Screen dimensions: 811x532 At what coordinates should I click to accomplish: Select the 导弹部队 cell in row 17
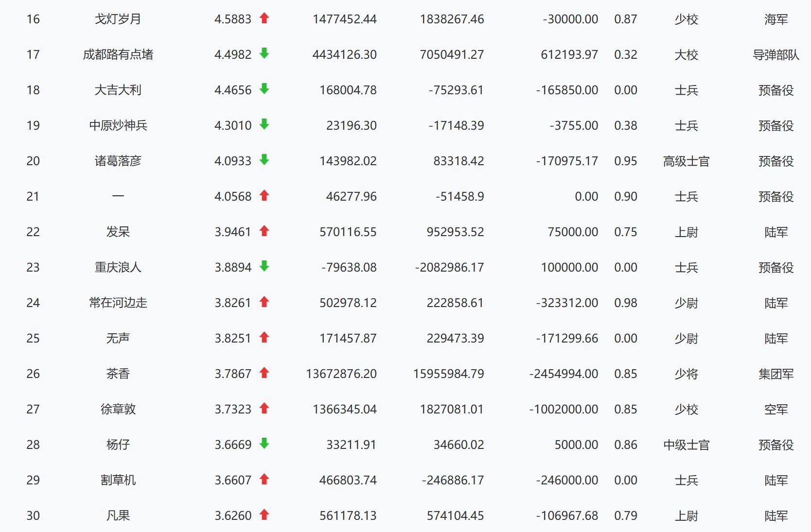(776, 55)
